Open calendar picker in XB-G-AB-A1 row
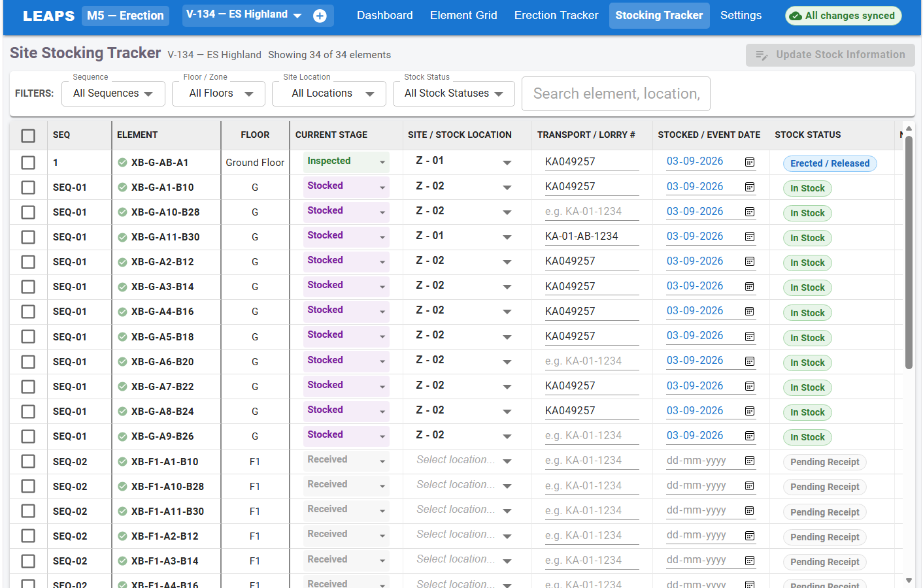 (750, 162)
